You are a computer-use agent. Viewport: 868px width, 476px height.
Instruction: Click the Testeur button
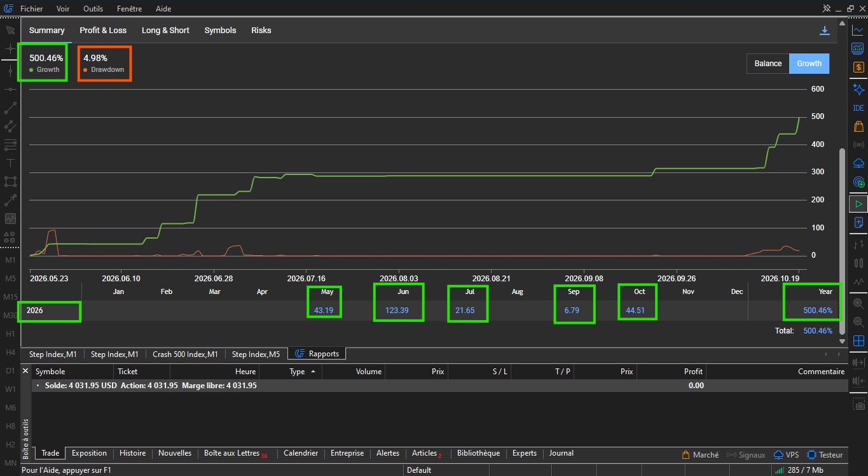(825, 455)
